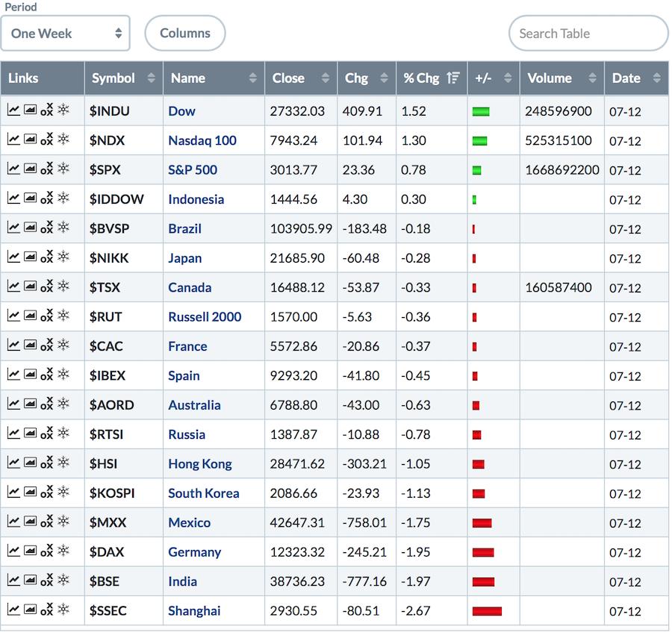Click the red +/- bar for Shanghai

486,611
